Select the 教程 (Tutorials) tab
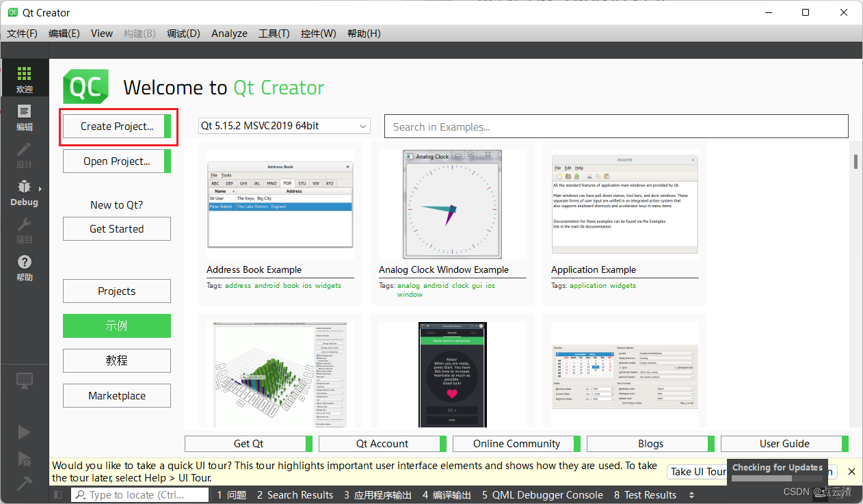The width and height of the screenshot is (863, 504). 117,360
